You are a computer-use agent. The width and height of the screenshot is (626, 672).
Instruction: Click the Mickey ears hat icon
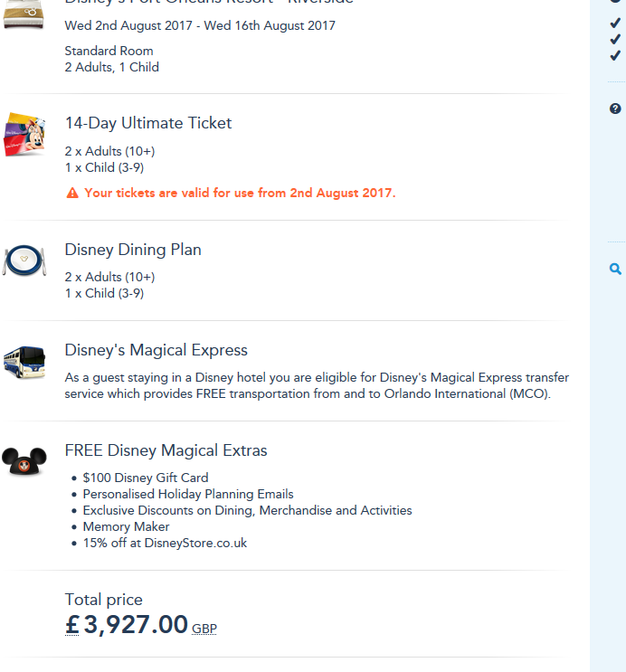pyautogui.click(x=24, y=461)
